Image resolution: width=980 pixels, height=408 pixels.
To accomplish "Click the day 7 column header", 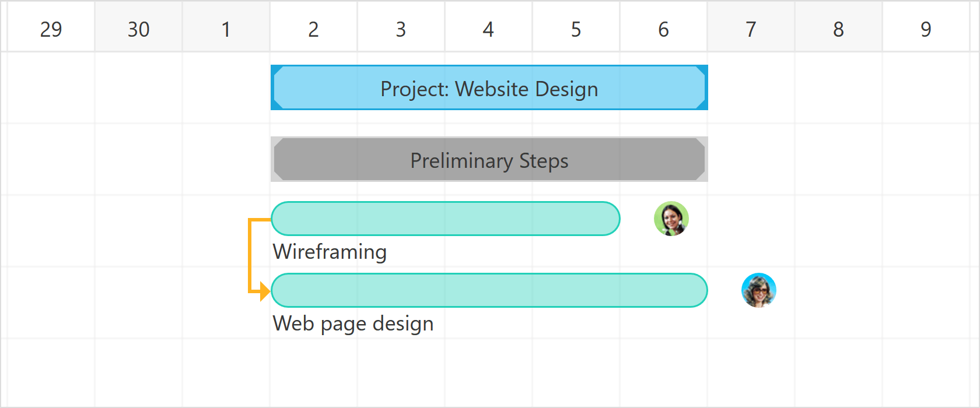I will pyautogui.click(x=751, y=26).
